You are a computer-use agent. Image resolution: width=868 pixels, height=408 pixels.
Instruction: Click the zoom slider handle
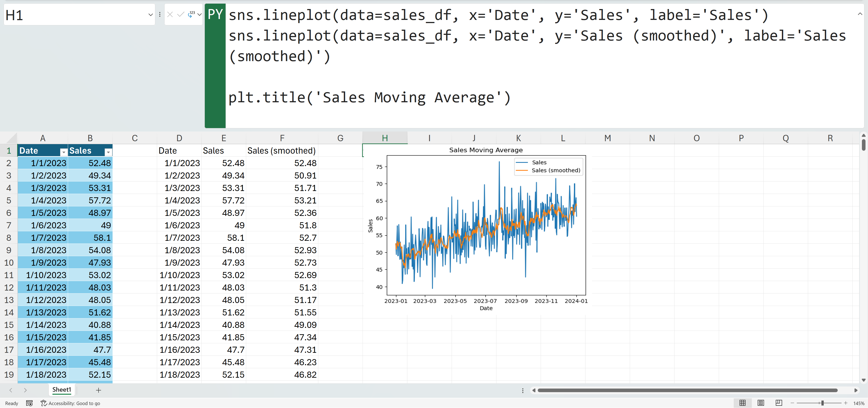[822, 403]
